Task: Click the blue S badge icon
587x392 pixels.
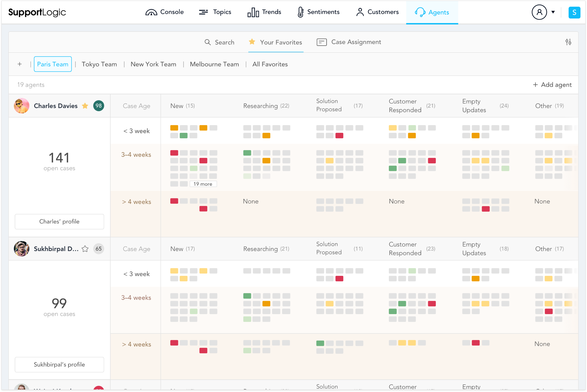Action: coord(574,12)
